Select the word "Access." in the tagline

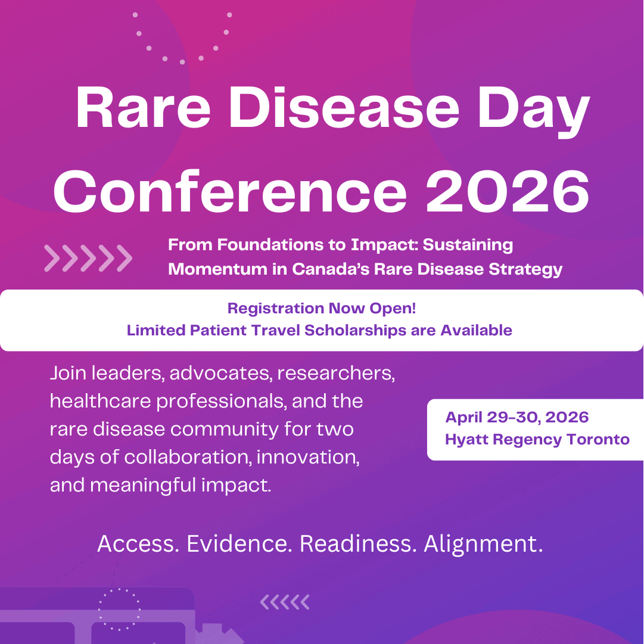pos(138,544)
